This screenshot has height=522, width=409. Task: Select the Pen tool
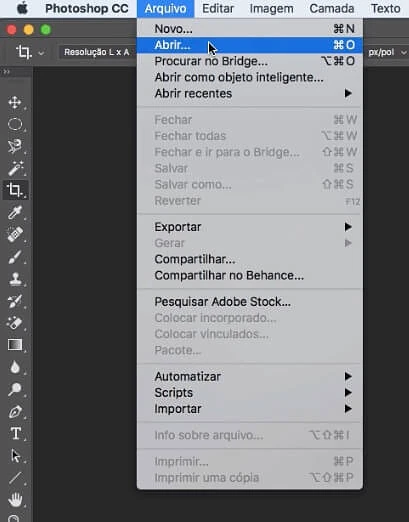pos(15,412)
